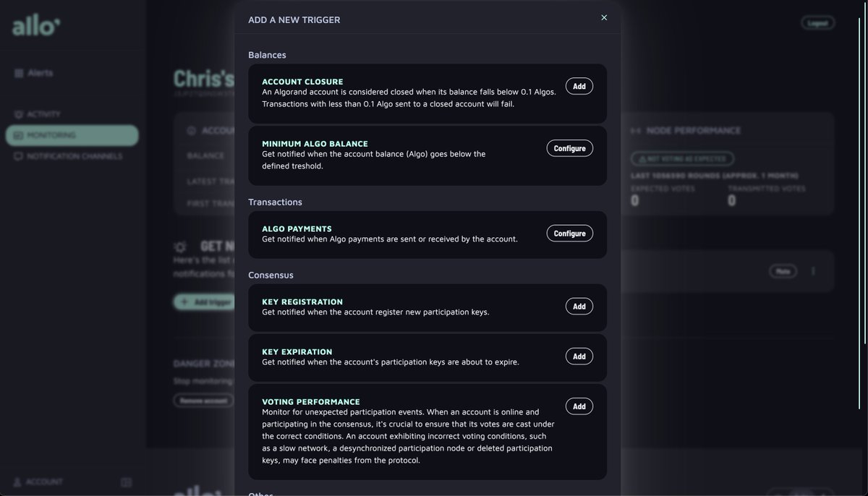
Task: Add the Key Registration trigger
Action: [579, 307]
